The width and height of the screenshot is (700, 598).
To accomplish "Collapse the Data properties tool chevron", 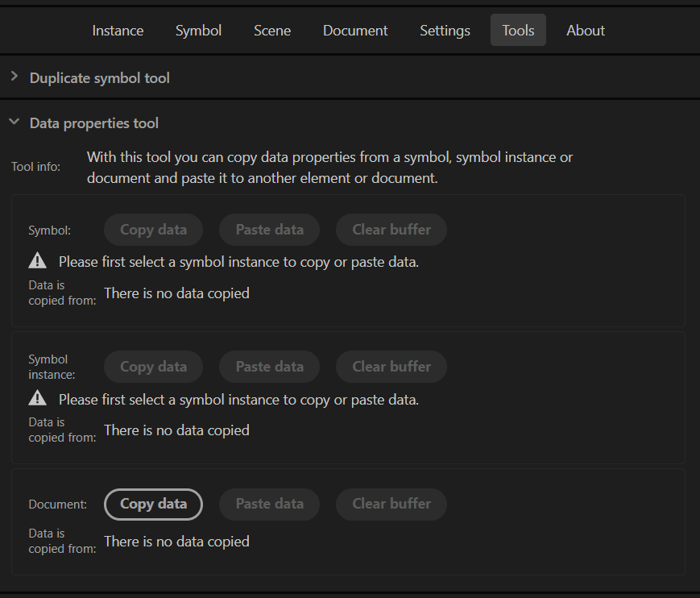I will pyautogui.click(x=14, y=122).
